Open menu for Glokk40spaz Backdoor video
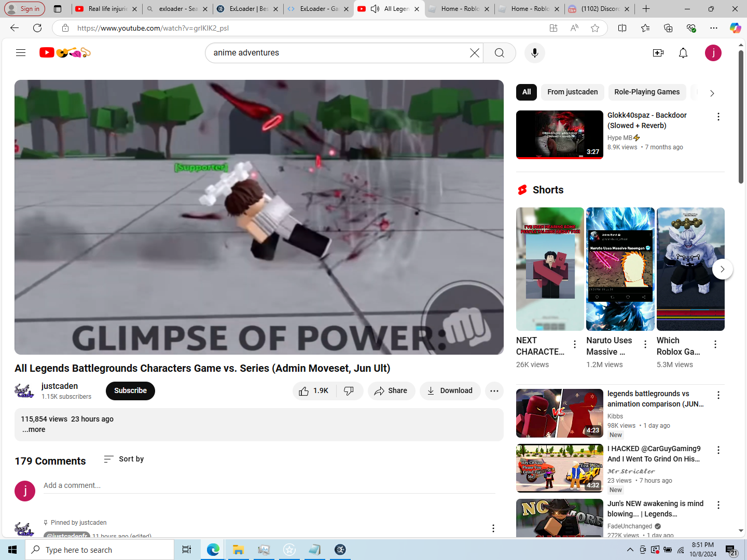Image resolution: width=747 pixels, height=560 pixels. pos(718,117)
